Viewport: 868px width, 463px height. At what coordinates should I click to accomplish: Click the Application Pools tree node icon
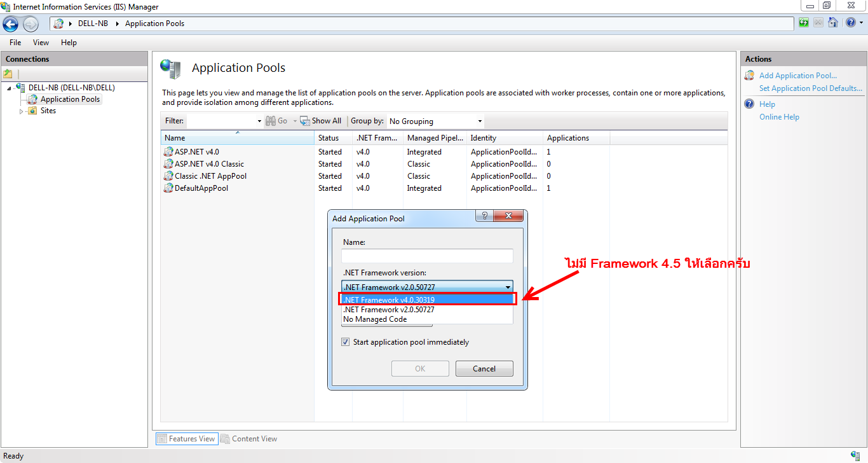pos(32,99)
